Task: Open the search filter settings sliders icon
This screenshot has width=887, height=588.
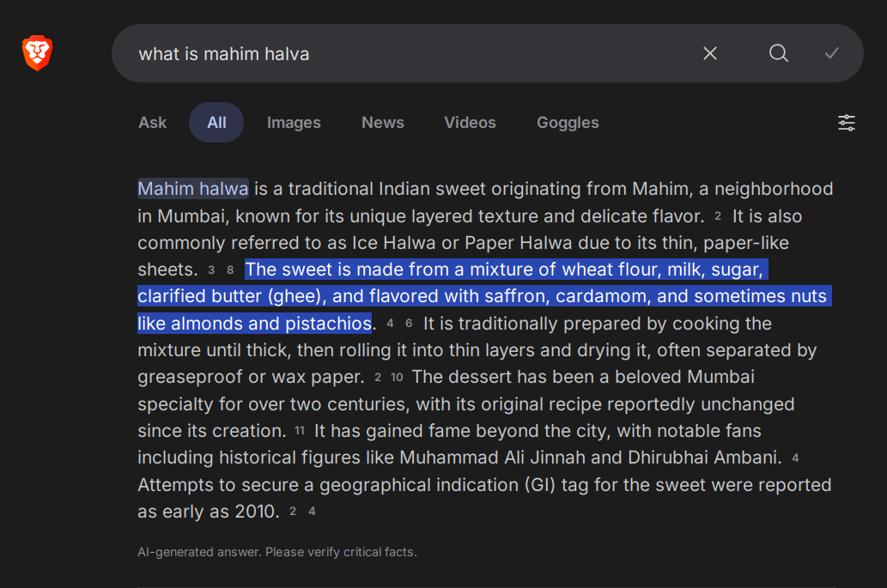Action: click(x=847, y=123)
